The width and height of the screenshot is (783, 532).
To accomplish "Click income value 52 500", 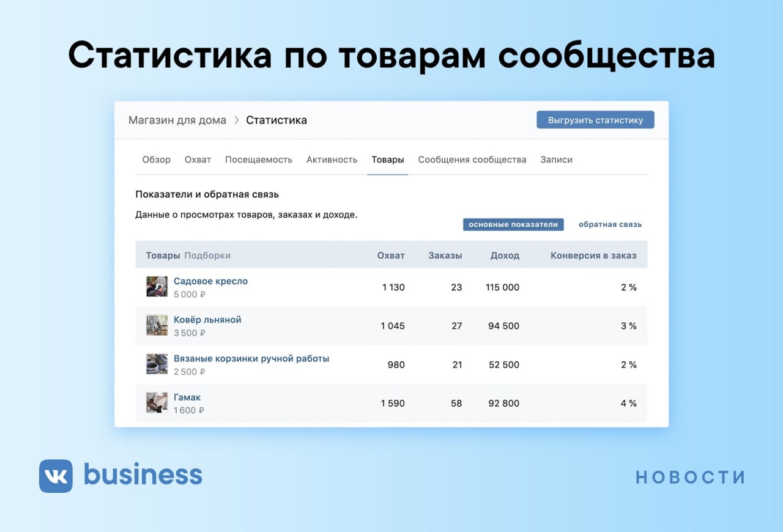I will click(x=504, y=365).
